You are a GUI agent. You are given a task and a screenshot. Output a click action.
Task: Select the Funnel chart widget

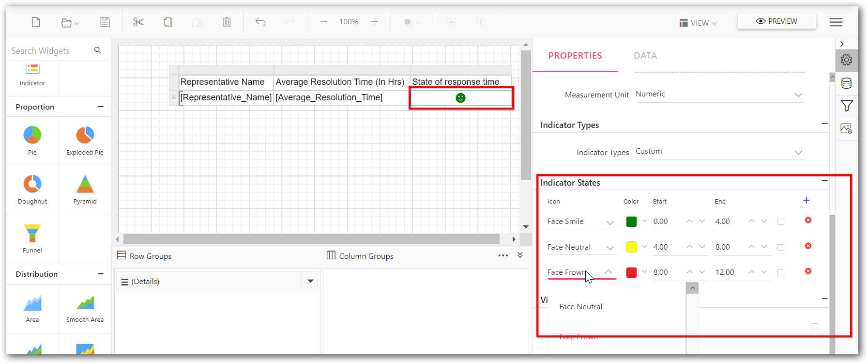pyautogui.click(x=32, y=239)
